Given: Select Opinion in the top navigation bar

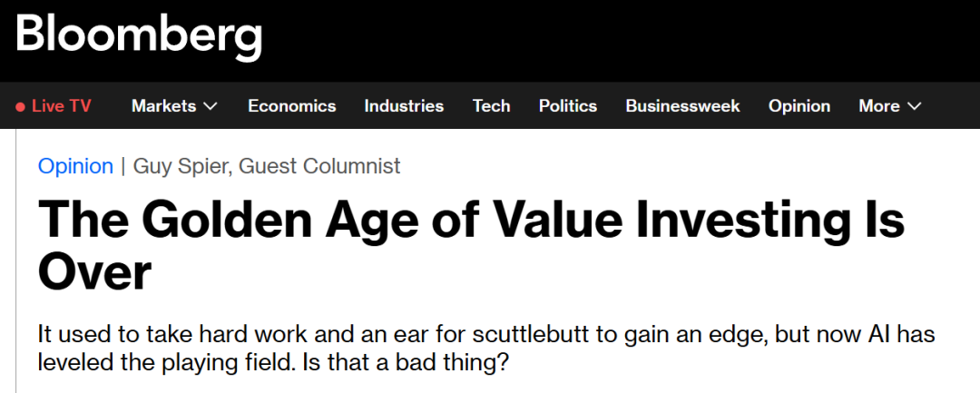Looking at the screenshot, I should [799, 106].
